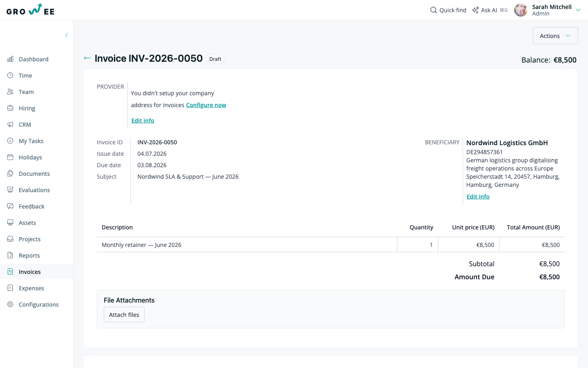Image resolution: width=588 pixels, height=368 pixels.
Task: Open the Expenses page
Action: pyautogui.click(x=37, y=288)
